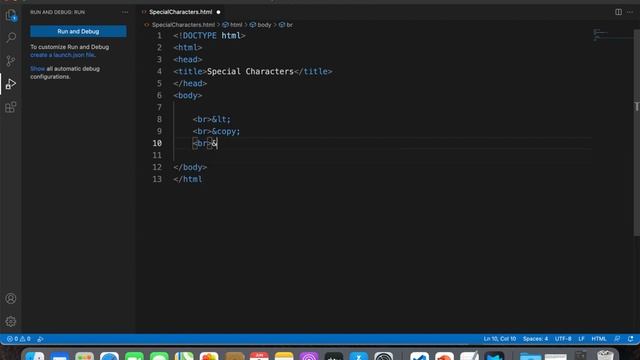
Task: Click Ln 10, Col 10 in status bar
Action: click(x=500, y=339)
